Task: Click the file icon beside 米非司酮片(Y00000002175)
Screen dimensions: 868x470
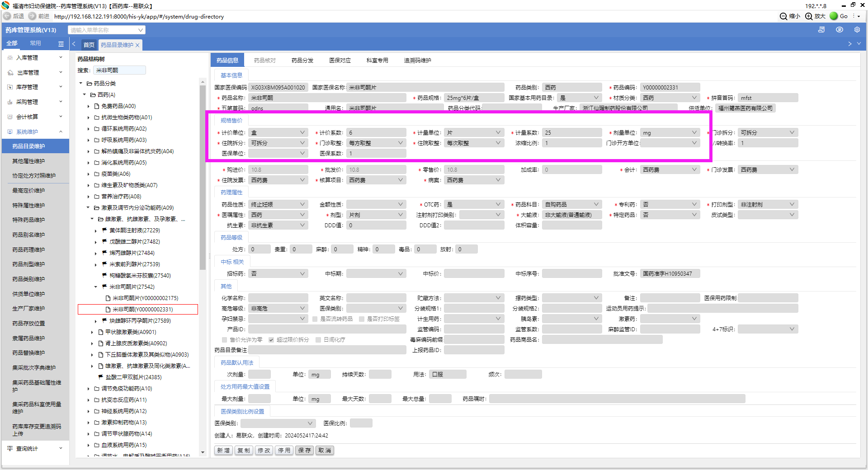Action: coord(108,298)
